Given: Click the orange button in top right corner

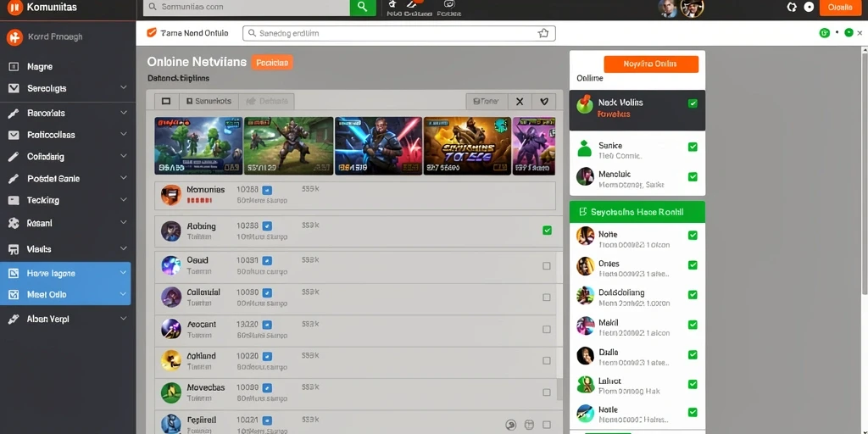Looking at the screenshot, I should click(x=840, y=7).
